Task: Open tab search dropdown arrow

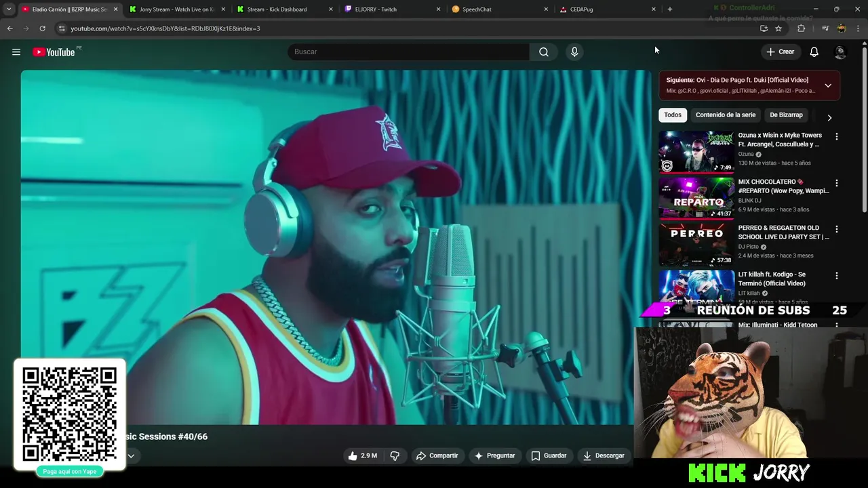Action: click(9, 9)
